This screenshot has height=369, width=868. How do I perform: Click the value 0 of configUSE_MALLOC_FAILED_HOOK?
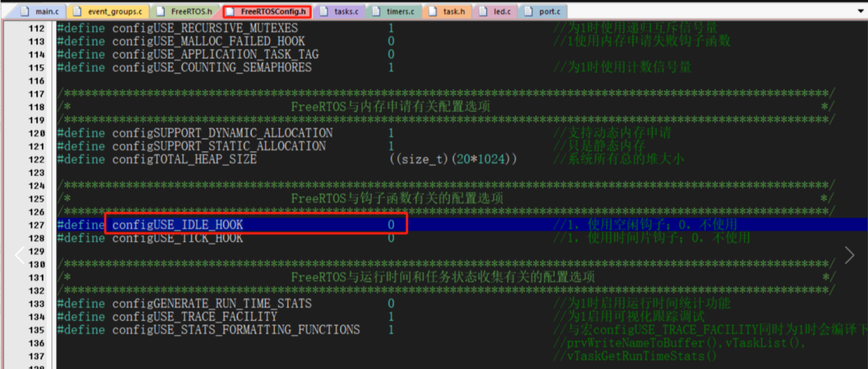point(391,42)
